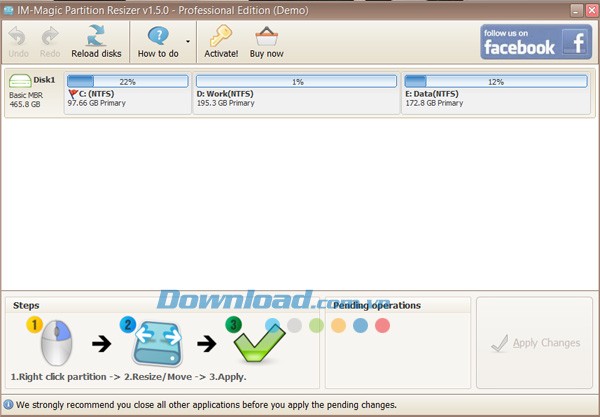Click the Redo arrow icon
This screenshot has height=417, width=600.
point(50,36)
